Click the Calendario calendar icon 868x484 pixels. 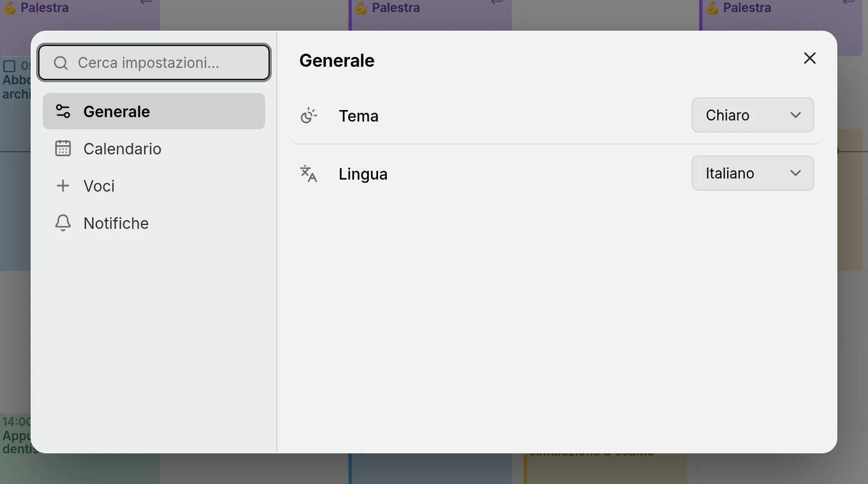pos(63,148)
